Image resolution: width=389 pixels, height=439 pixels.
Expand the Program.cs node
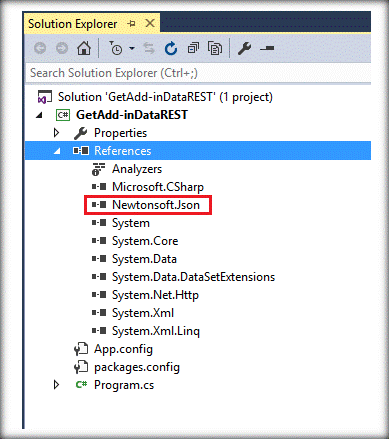[57, 385]
